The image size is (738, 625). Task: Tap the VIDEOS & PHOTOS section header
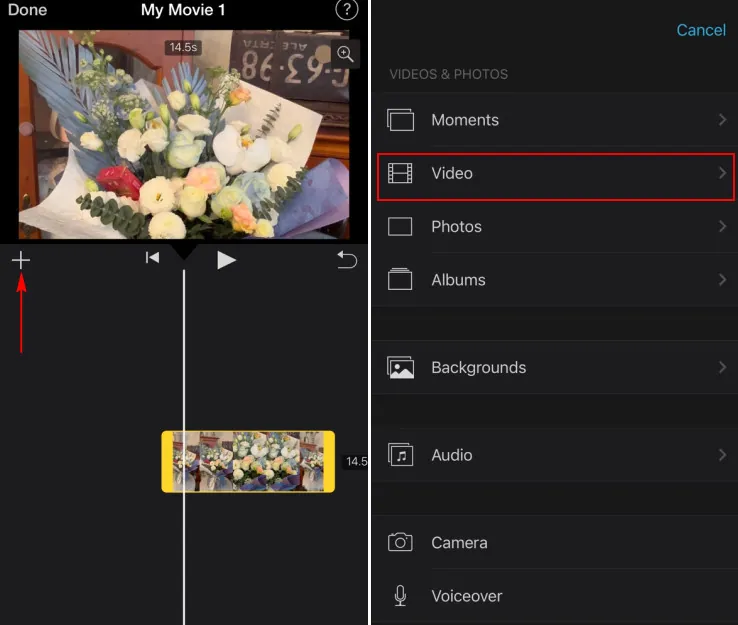[449, 74]
